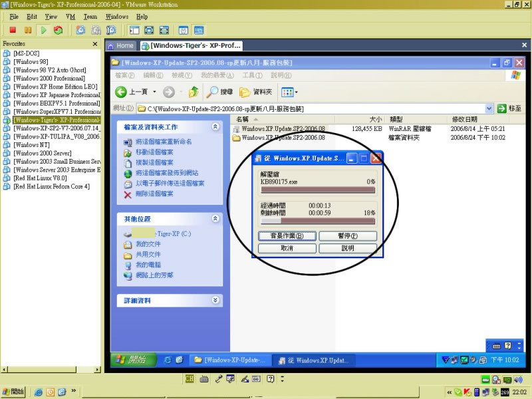The width and height of the screenshot is (532, 399).
Task: Click the green Power On play button
Action: click(x=43, y=30)
